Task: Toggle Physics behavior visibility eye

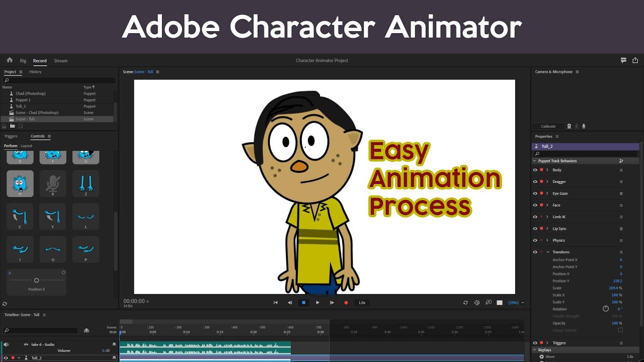Action: 535,240
